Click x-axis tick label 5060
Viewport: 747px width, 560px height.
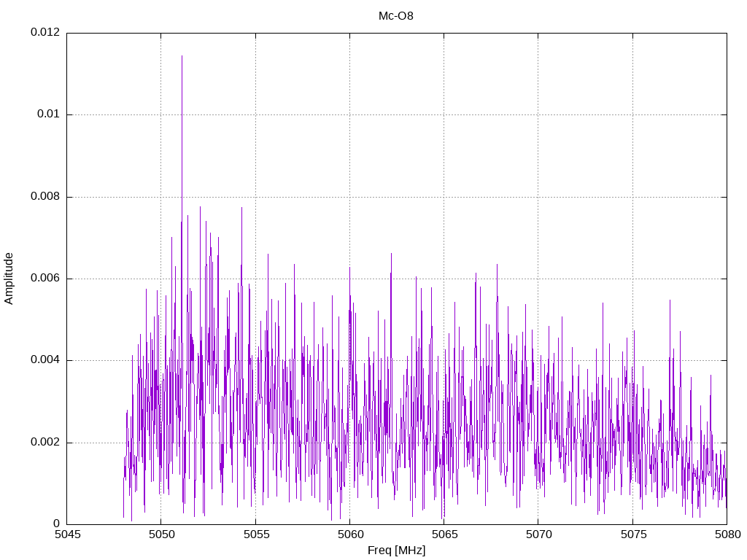click(350, 534)
